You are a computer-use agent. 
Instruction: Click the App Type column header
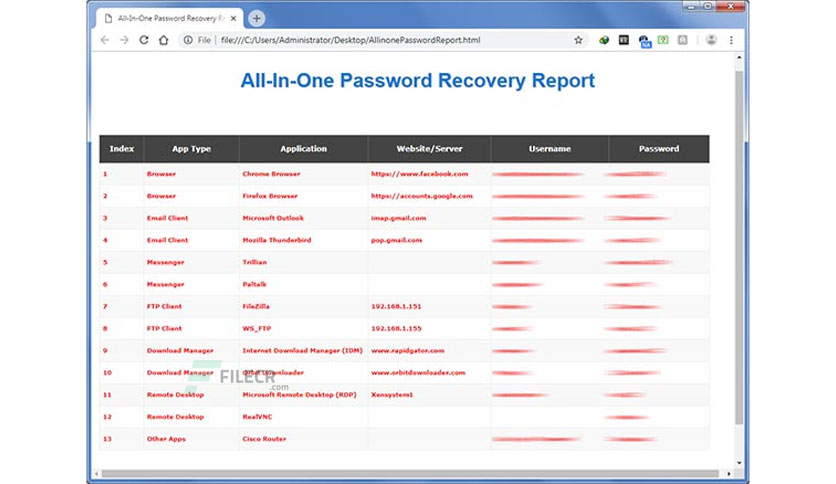191,149
